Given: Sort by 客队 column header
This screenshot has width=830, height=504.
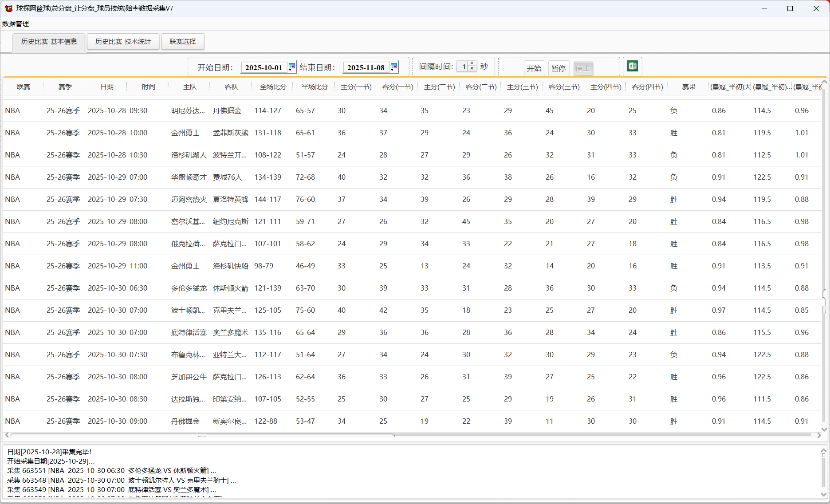Looking at the screenshot, I should click(232, 87).
